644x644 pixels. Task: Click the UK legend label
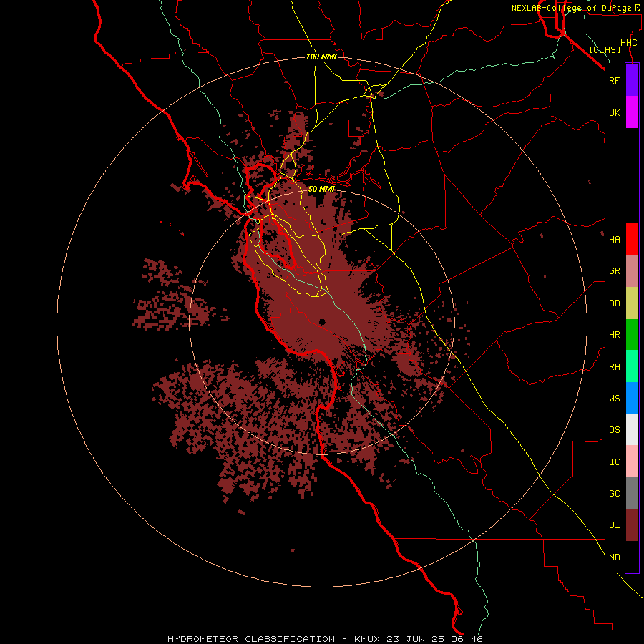pyautogui.click(x=614, y=112)
